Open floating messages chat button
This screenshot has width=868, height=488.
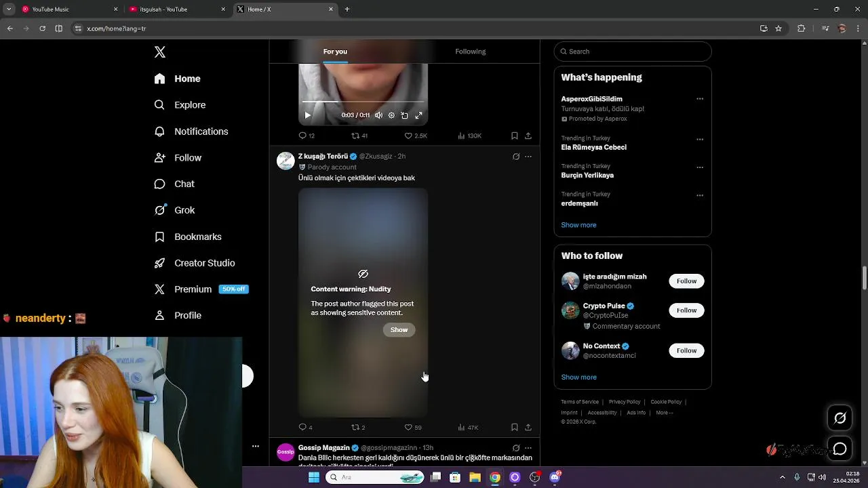840,449
